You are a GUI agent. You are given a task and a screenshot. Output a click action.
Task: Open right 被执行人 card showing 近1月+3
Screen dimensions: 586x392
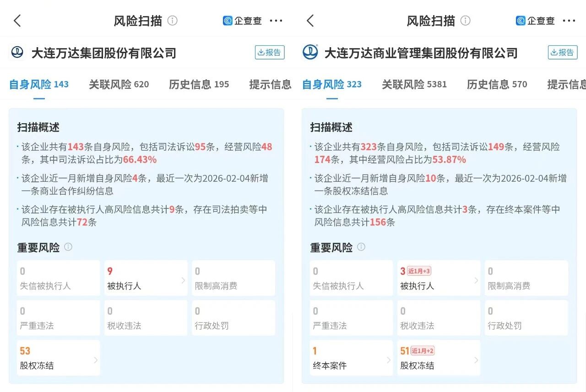[x=439, y=278]
